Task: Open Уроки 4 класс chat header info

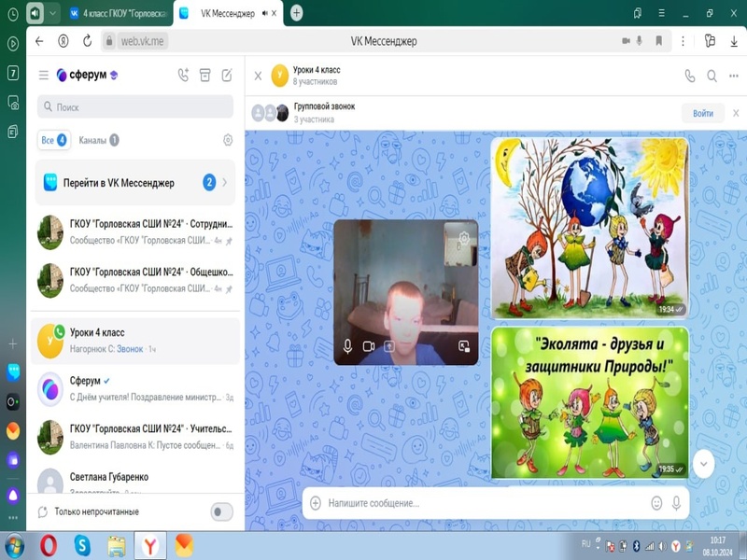Action: point(317,76)
